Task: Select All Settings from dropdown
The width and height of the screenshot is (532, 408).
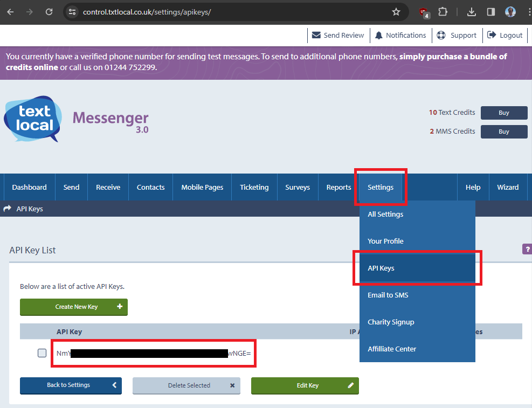Action: click(417, 215)
